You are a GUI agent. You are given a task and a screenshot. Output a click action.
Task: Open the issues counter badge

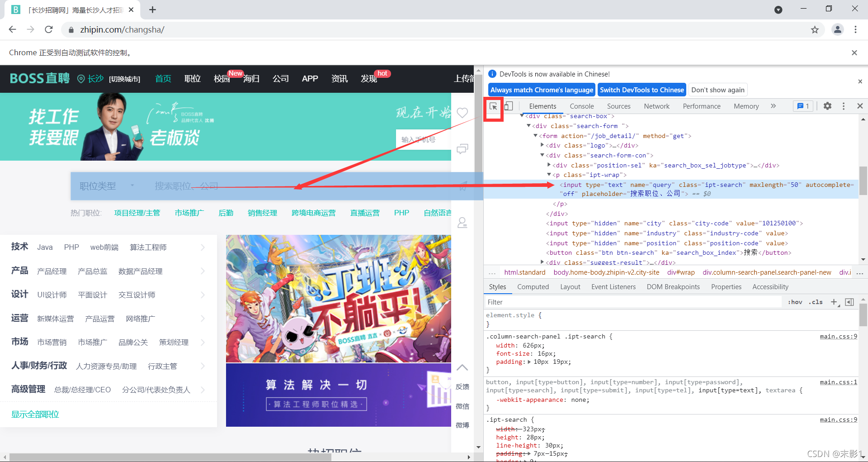[x=803, y=106]
